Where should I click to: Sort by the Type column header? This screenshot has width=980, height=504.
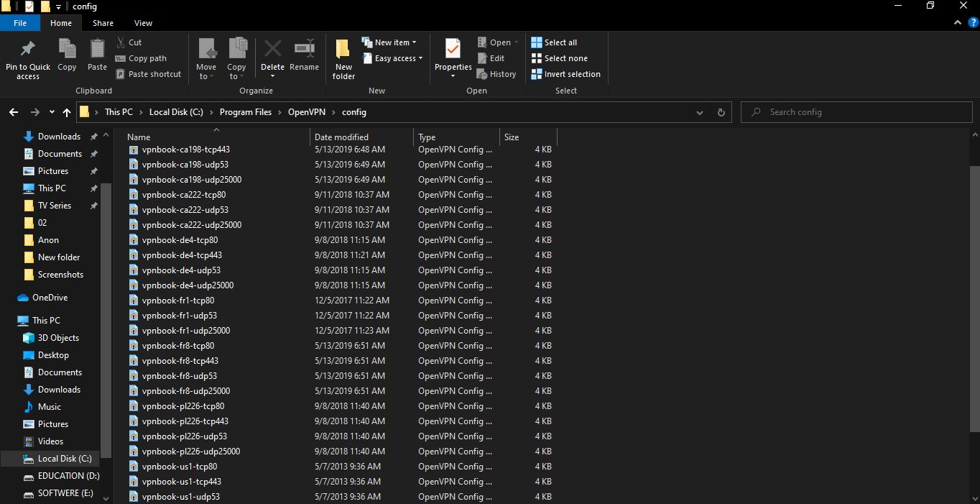tap(457, 137)
